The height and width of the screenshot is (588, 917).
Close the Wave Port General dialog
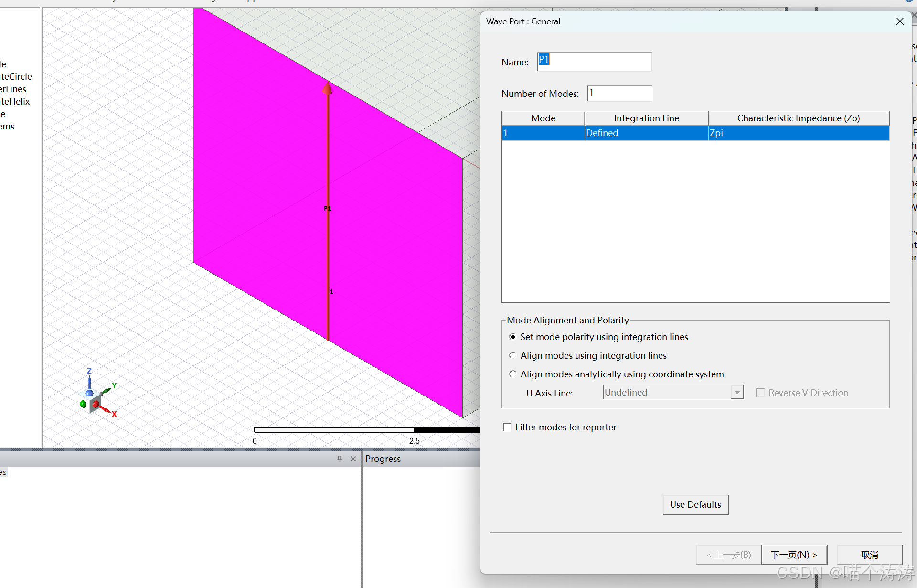click(900, 21)
